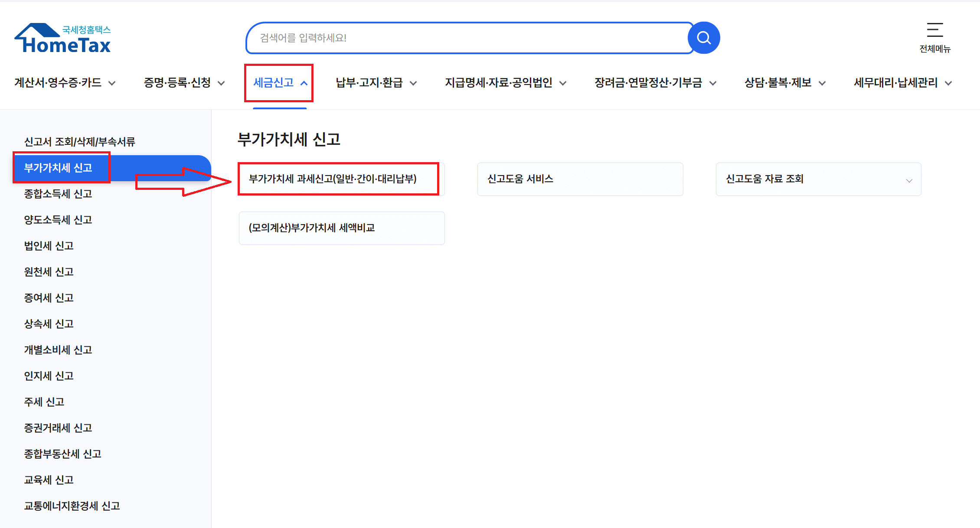Screen dimensions: 980x528
Task: Expand the 증명·등록·신청 menu
Action: 184,83
